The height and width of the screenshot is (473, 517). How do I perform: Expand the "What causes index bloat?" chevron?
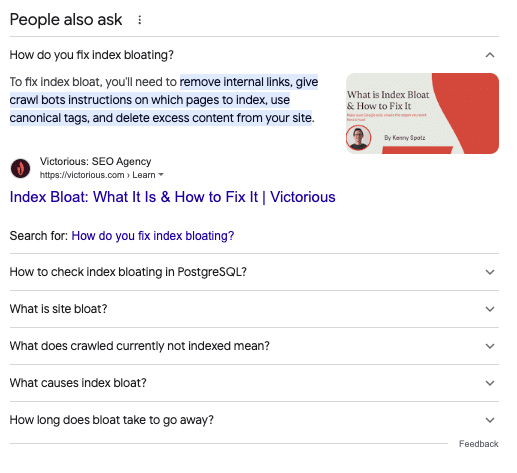[490, 383]
